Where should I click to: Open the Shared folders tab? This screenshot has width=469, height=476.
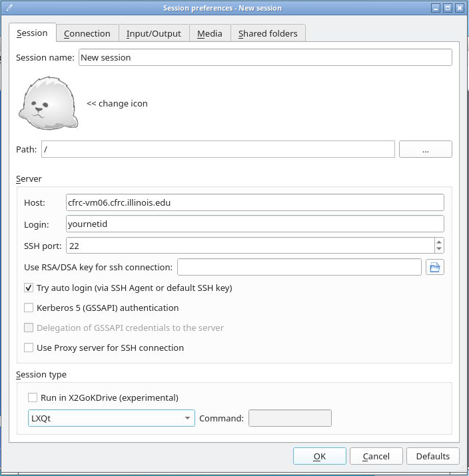click(x=268, y=33)
